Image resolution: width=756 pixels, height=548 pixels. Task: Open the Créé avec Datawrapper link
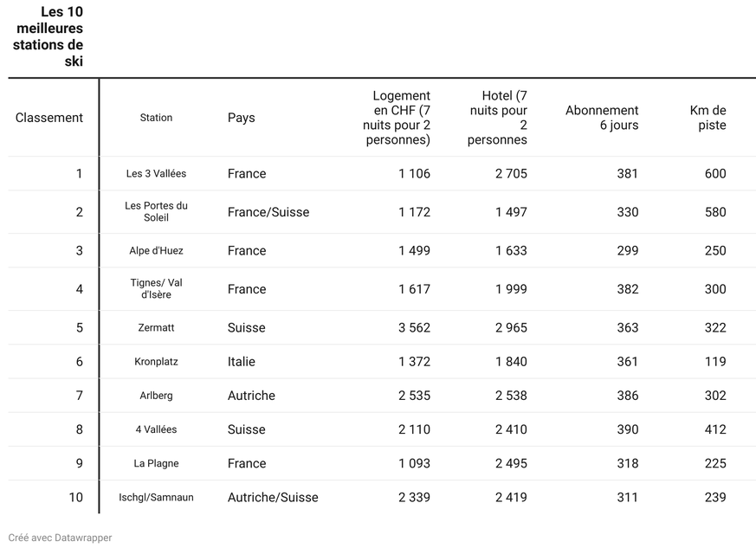coord(60,538)
